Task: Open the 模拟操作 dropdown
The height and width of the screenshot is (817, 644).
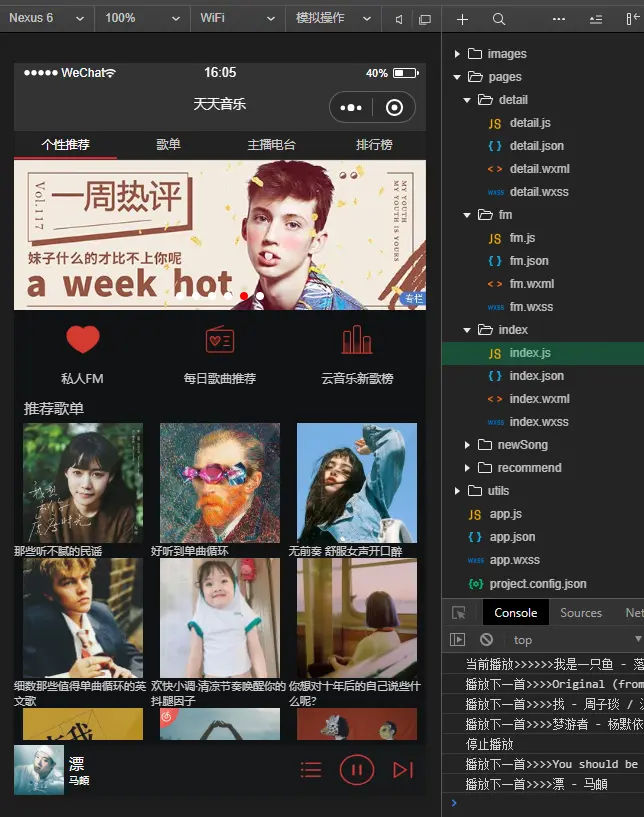Action: pyautogui.click(x=333, y=18)
